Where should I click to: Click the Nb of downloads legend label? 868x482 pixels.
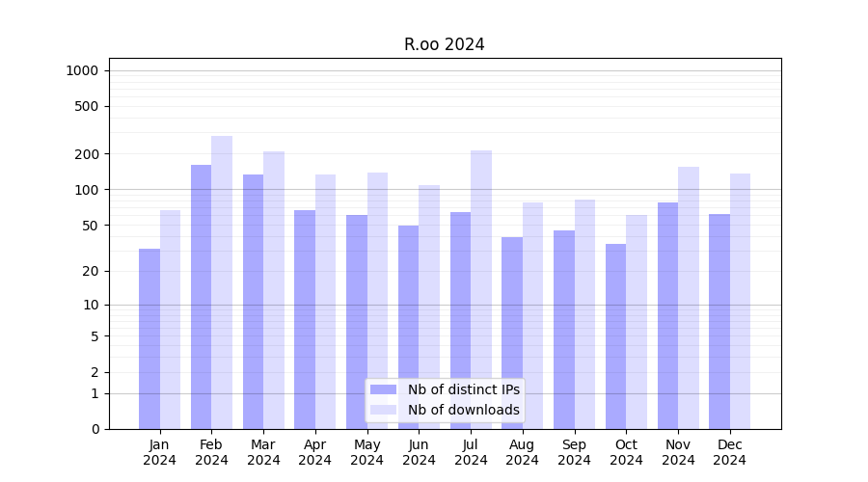coord(463,410)
